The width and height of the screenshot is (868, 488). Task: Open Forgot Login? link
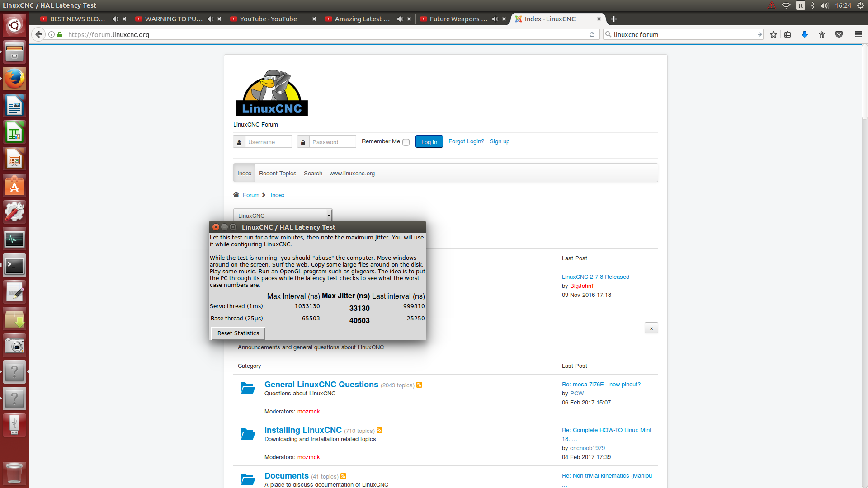(466, 141)
